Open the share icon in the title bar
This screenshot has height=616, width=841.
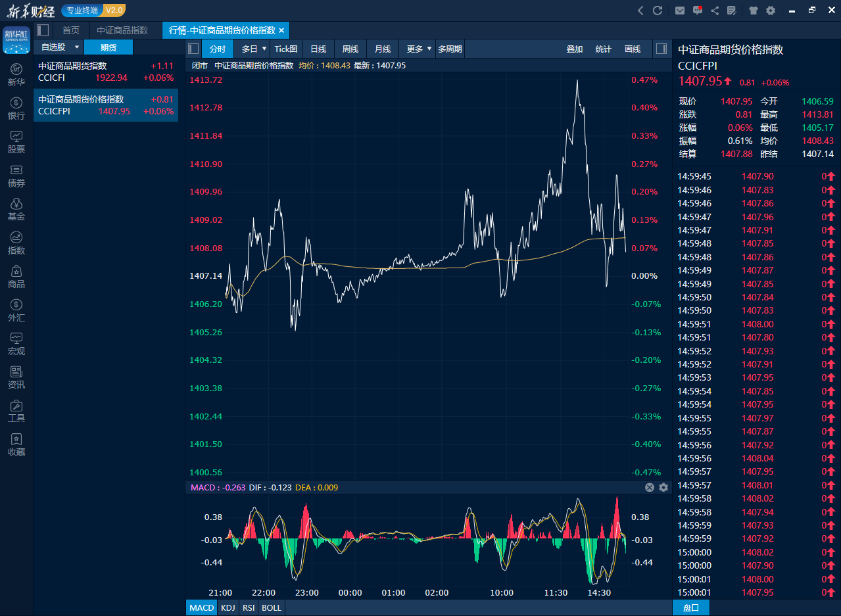[x=715, y=11]
